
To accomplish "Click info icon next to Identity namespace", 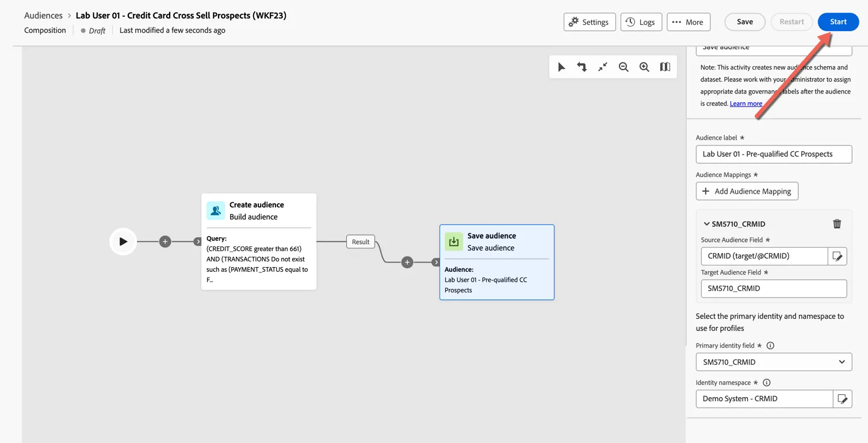I will point(767,383).
